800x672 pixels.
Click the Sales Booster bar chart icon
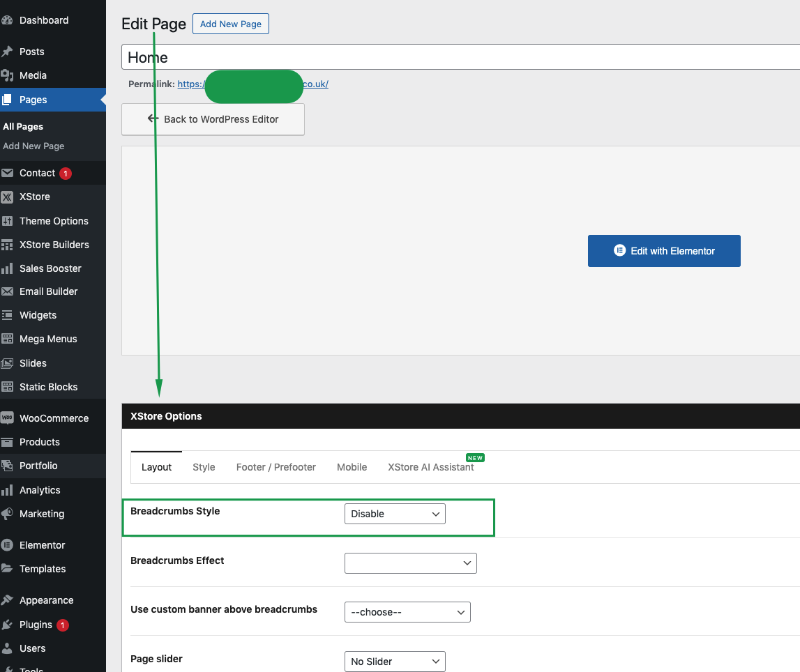(7, 268)
